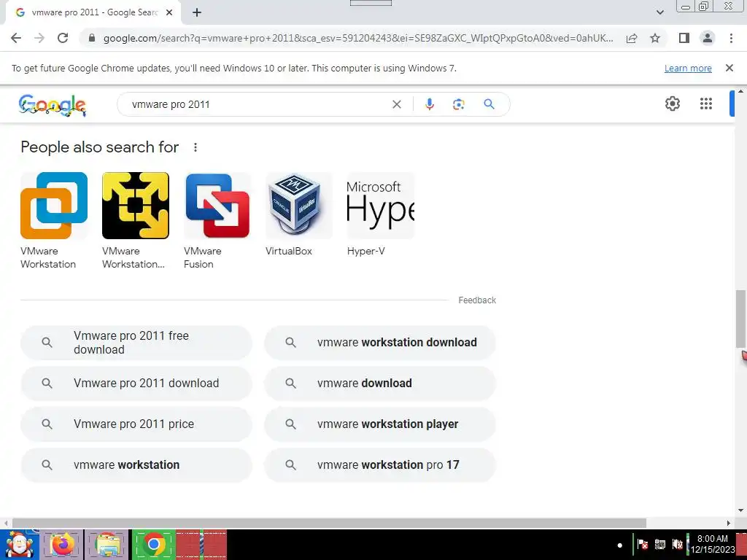Image resolution: width=747 pixels, height=560 pixels.
Task: Open Google quick settings gear
Action: pyautogui.click(x=672, y=104)
